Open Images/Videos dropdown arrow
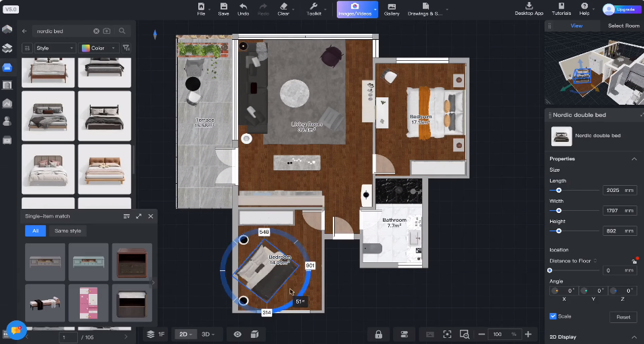Image resolution: width=644 pixels, height=344 pixels. click(375, 9)
